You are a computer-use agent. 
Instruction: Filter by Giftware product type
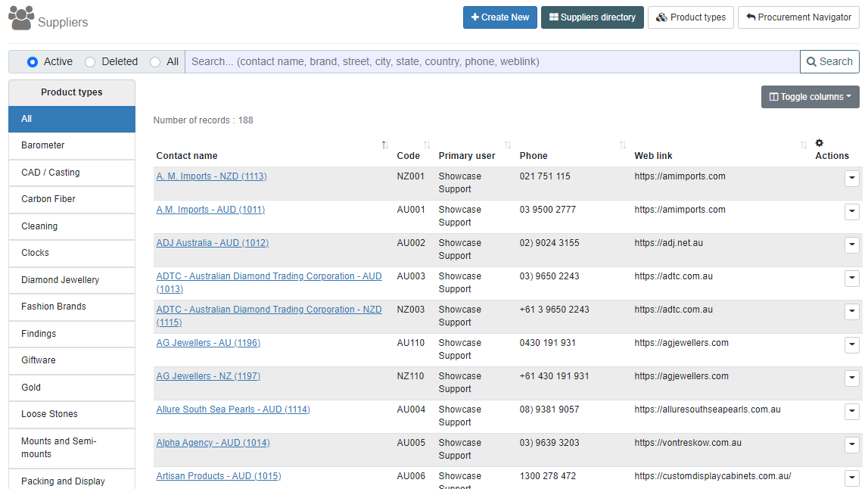click(72, 360)
